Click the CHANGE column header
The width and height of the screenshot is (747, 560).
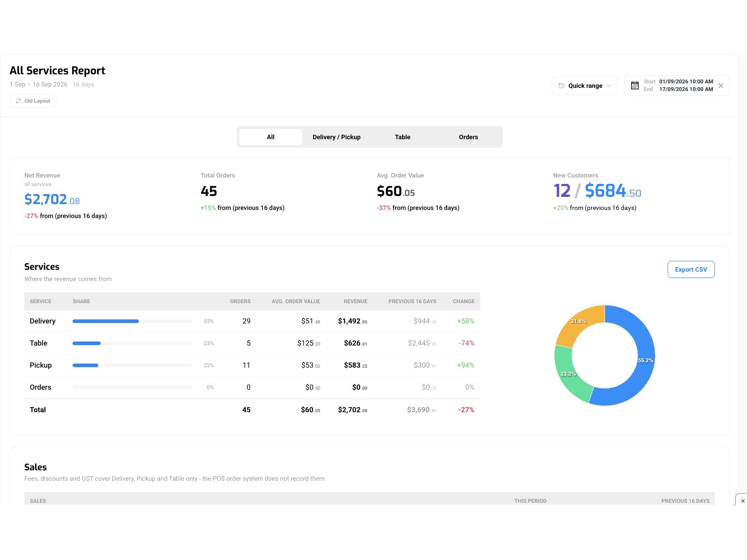(463, 301)
